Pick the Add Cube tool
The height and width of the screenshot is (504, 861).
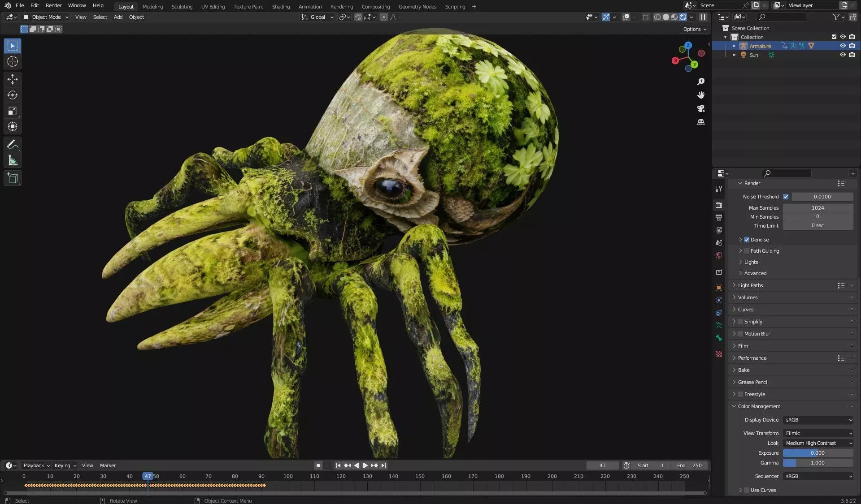click(x=13, y=178)
